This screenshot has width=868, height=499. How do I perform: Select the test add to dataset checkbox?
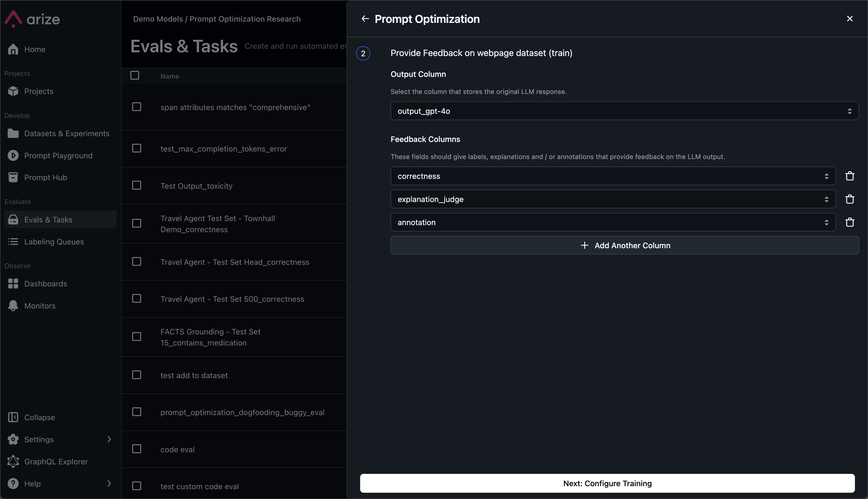(137, 375)
